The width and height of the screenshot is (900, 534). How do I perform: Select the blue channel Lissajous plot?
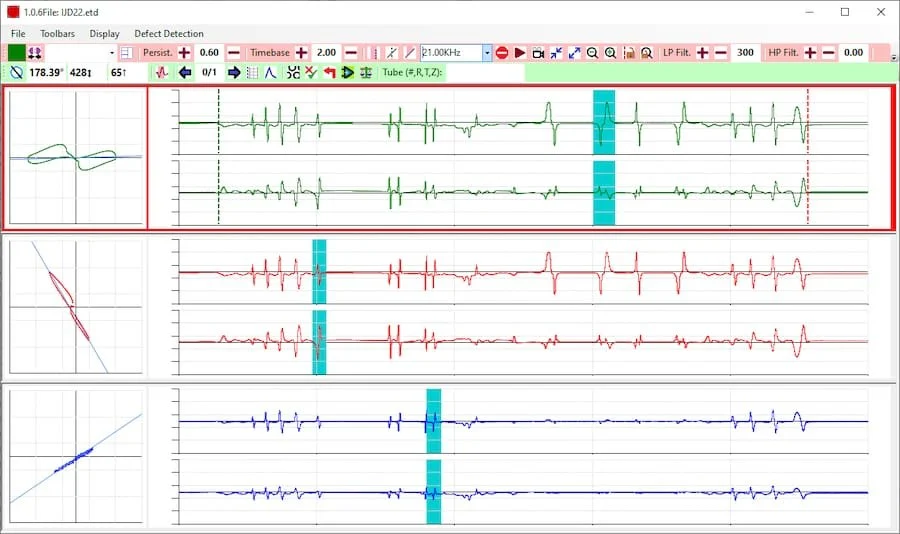(x=76, y=456)
